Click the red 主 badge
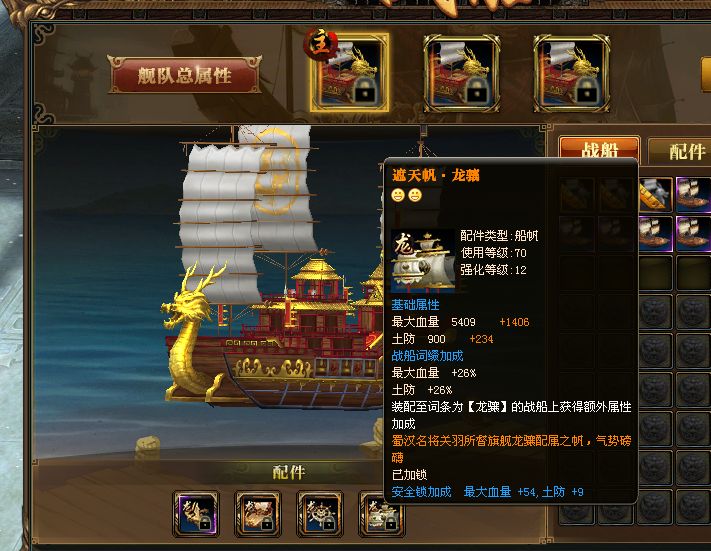Screen dimensions: 711x551 (321, 44)
